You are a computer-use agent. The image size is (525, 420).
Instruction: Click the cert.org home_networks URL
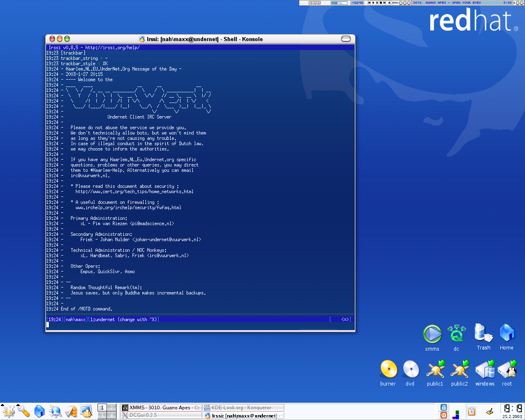point(135,192)
